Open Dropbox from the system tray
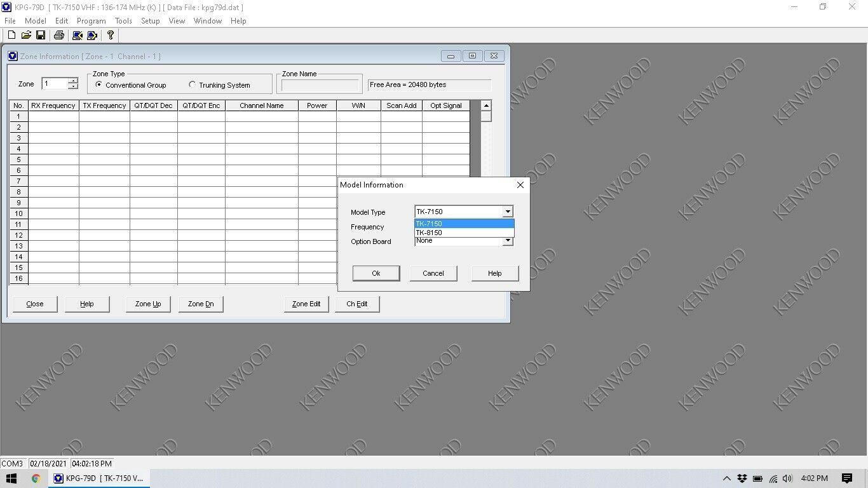 coord(742,478)
